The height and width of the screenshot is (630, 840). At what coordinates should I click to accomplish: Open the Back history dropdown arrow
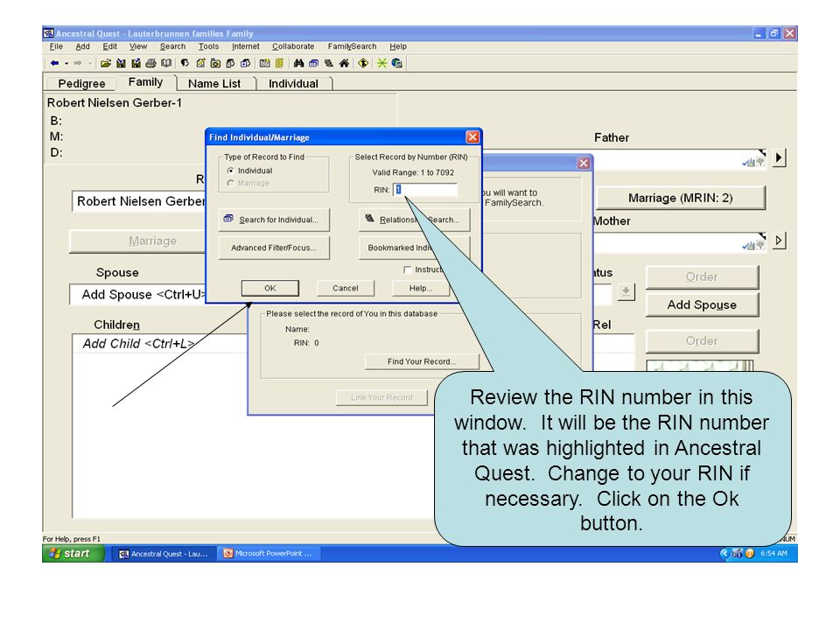click(x=66, y=63)
